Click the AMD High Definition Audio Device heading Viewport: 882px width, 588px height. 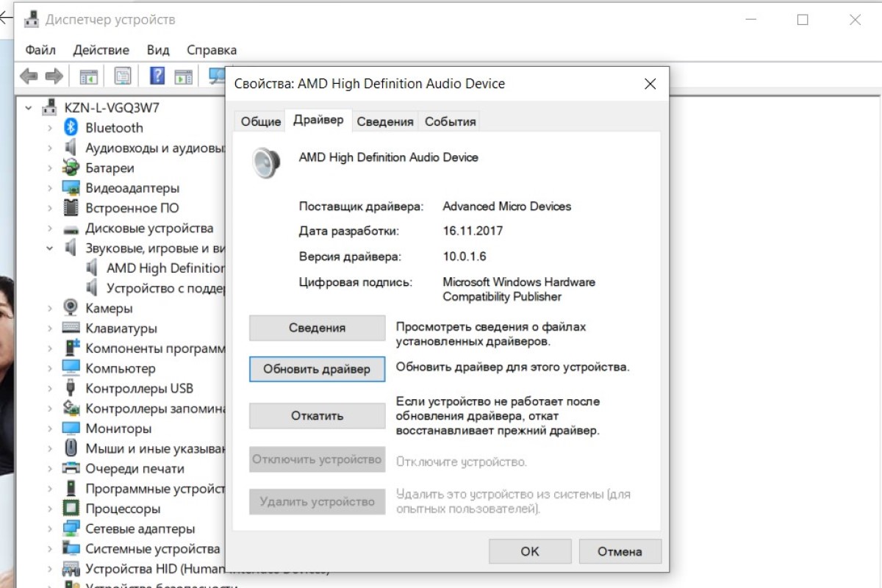tap(388, 157)
